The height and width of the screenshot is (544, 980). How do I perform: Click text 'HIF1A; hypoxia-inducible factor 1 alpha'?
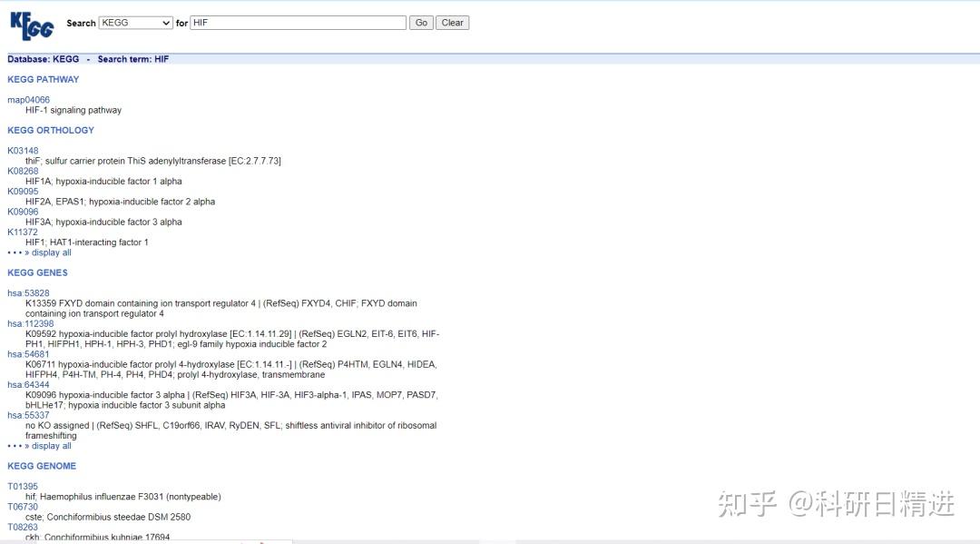(x=103, y=182)
